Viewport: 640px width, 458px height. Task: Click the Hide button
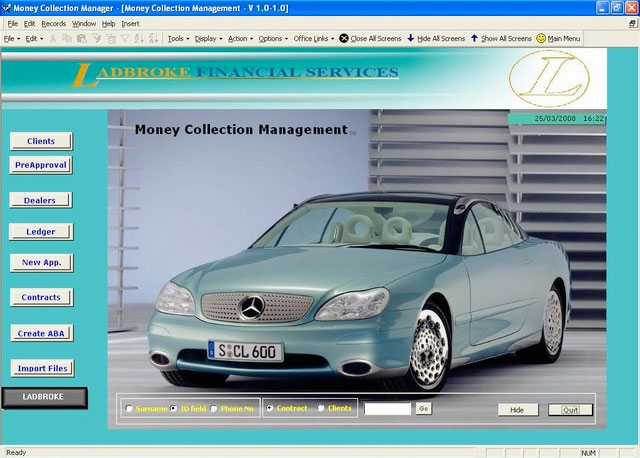click(x=518, y=410)
